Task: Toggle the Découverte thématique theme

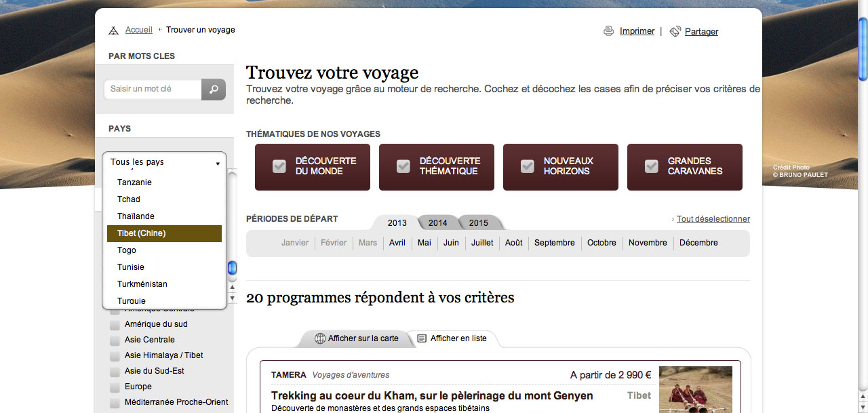Action: click(x=437, y=167)
